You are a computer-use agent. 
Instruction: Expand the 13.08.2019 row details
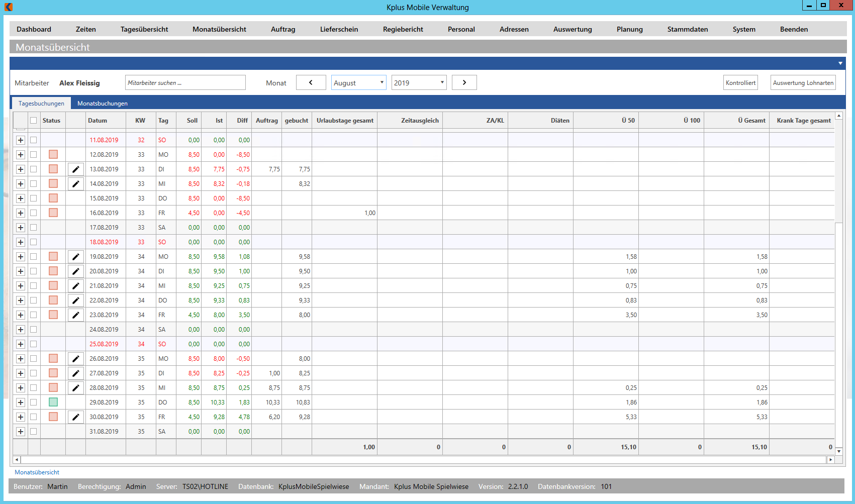[x=21, y=169]
